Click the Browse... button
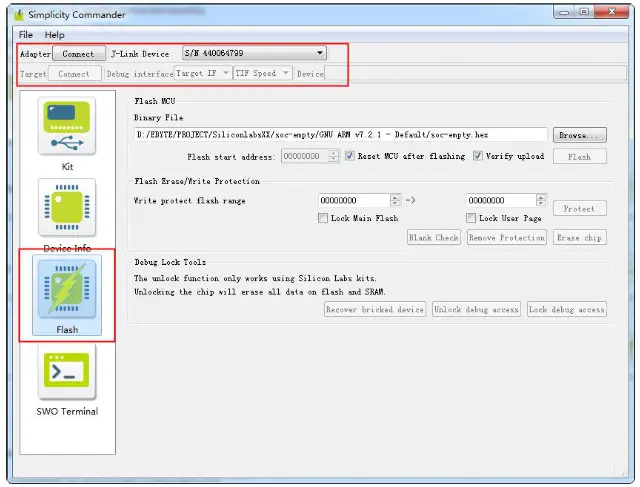The image size is (640, 487). [x=579, y=135]
